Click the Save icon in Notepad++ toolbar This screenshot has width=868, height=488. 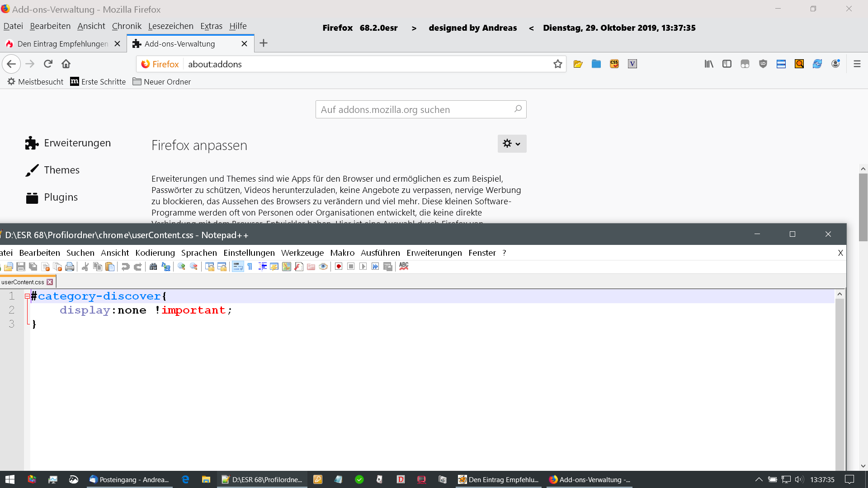pyautogui.click(x=21, y=267)
